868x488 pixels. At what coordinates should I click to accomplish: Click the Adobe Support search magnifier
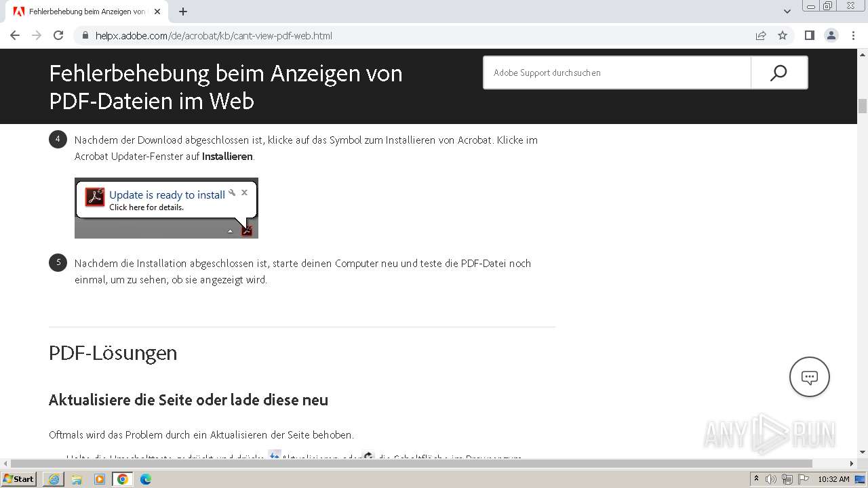click(x=778, y=73)
